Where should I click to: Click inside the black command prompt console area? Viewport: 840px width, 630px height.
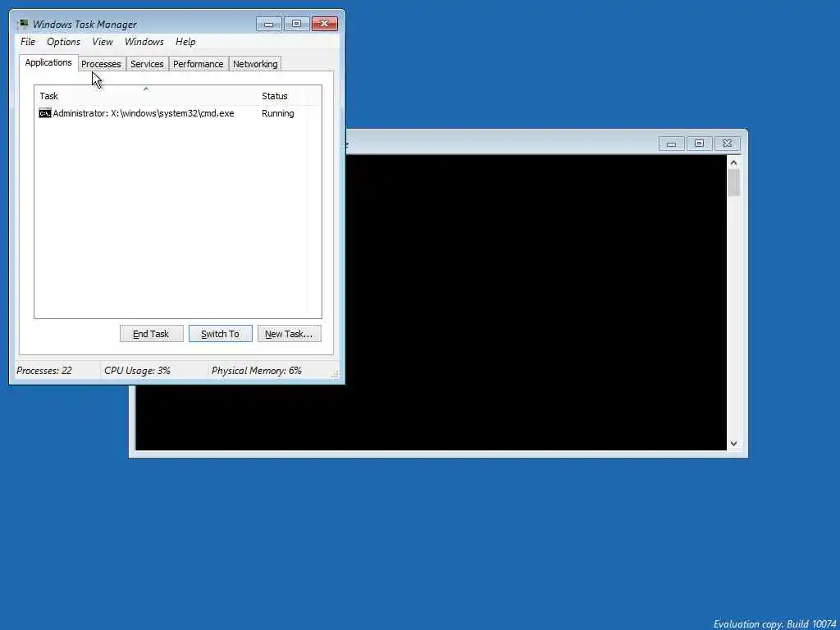536,303
